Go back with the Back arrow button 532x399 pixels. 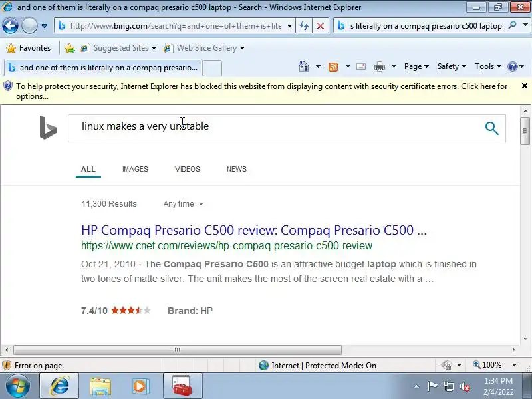coord(10,26)
